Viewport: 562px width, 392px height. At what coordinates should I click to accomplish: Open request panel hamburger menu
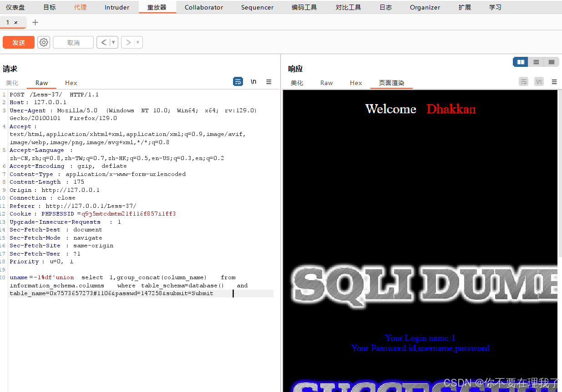click(x=269, y=81)
